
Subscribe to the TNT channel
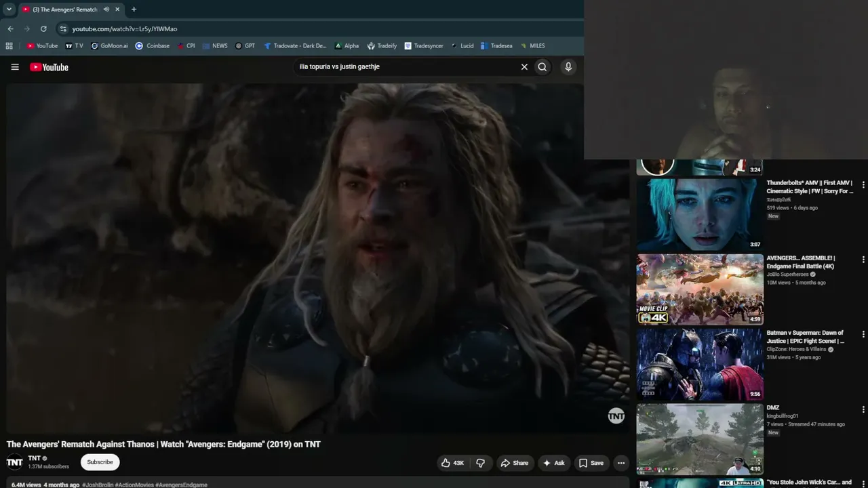(x=100, y=462)
